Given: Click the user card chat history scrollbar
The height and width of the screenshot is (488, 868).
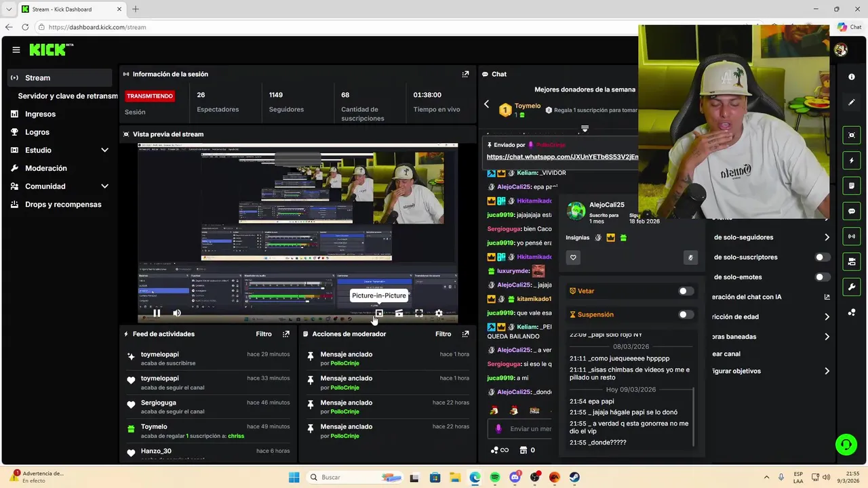Looking at the screenshot, I should click(x=694, y=417).
